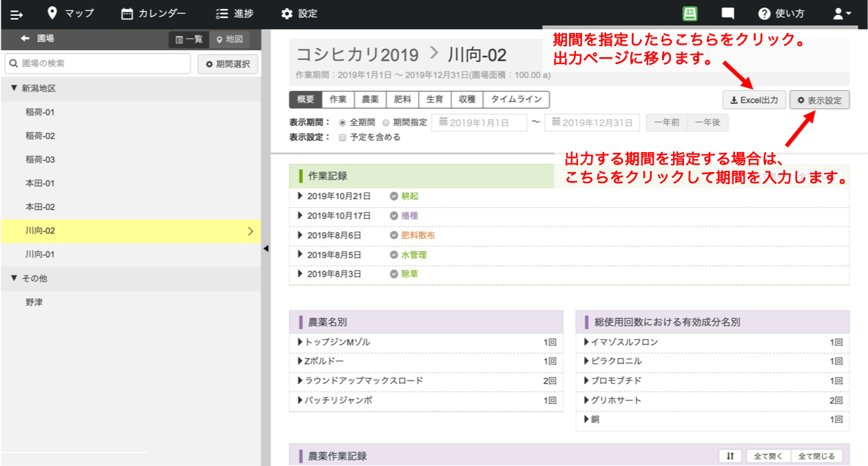Image resolution: width=868 pixels, height=466 pixels.
Task: Switch to the 作業 tab
Action: coord(338,100)
